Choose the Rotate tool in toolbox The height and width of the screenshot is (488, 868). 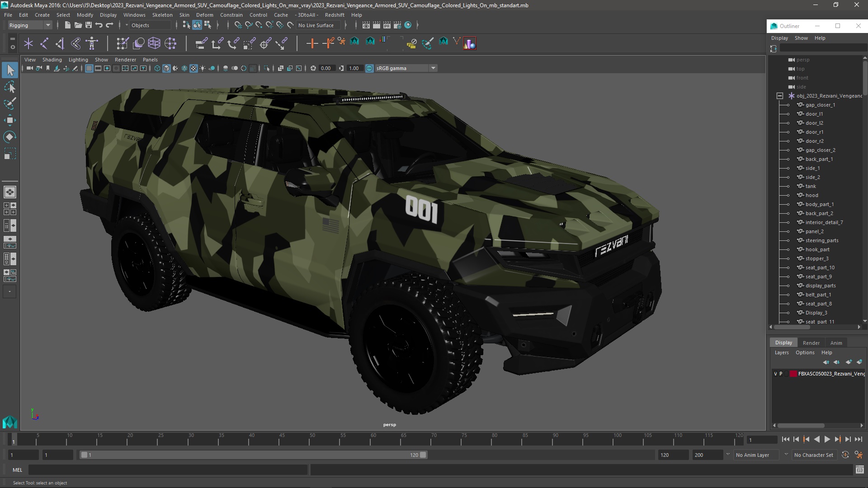pyautogui.click(x=10, y=137)
